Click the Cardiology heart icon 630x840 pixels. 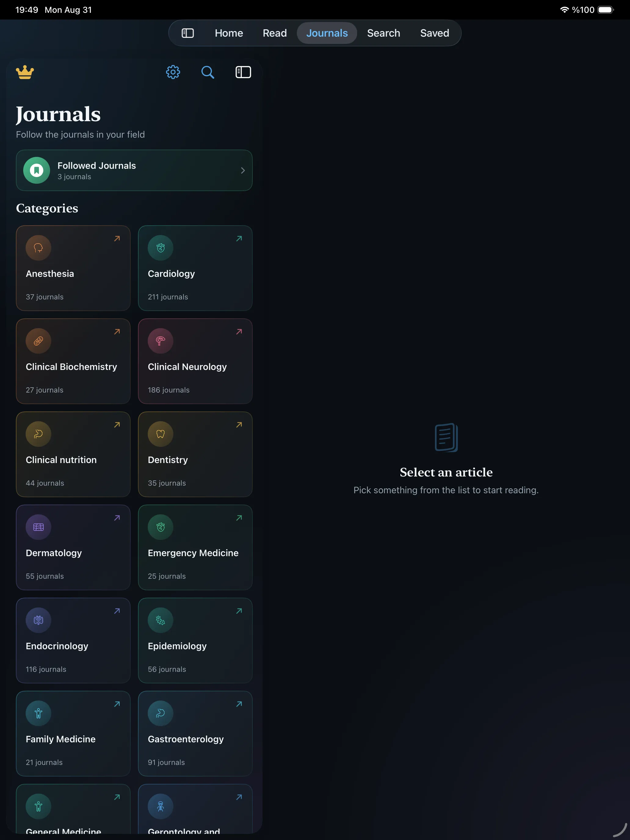click(160, 248)
